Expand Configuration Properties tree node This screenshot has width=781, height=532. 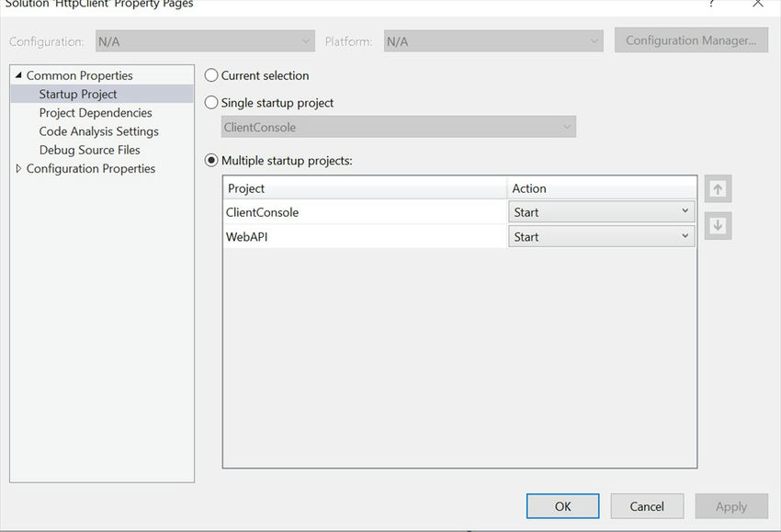click(x=19, y=169)
